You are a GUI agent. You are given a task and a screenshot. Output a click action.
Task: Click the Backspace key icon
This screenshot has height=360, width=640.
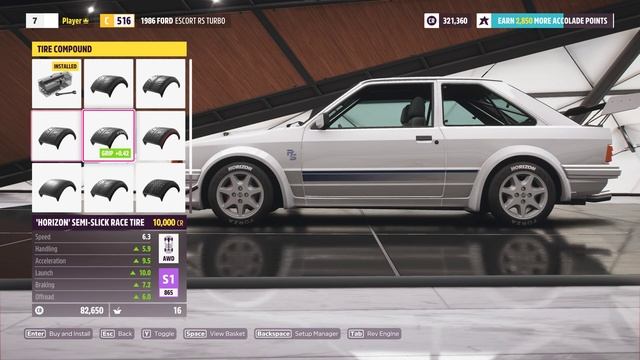pyautogui.click(x=273, y=333)
